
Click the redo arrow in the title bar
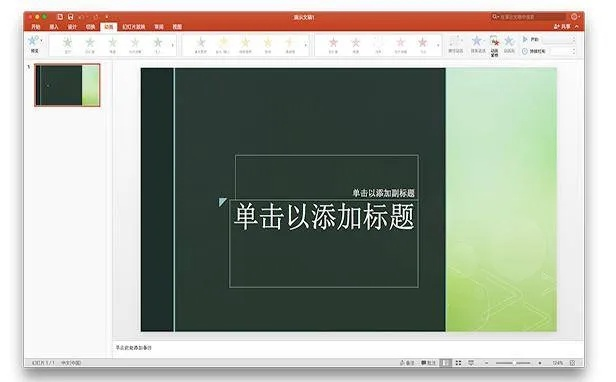pyautogui.click(x=95, y=17)
